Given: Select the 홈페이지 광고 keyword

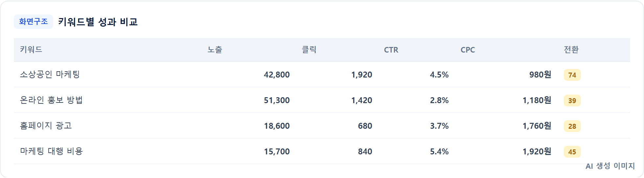Looking at the screenshot, I should point(46,126).
